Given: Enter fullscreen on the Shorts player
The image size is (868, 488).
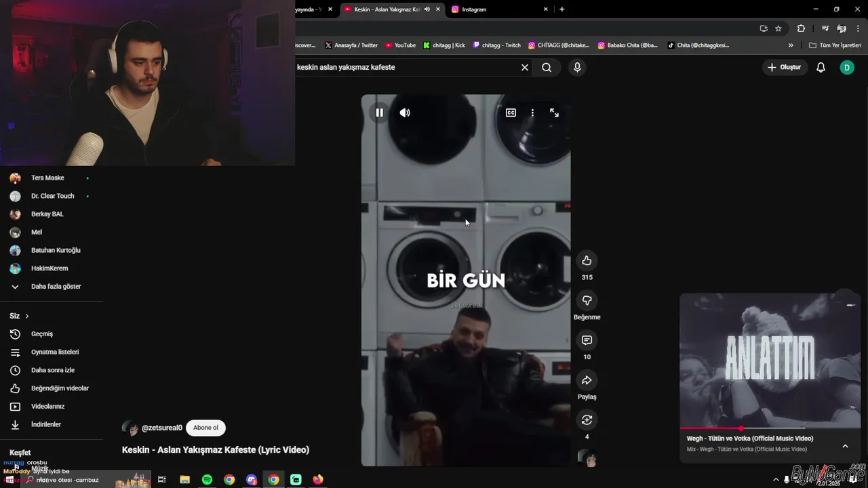Looking at the screenshot, I should point(554,113).
